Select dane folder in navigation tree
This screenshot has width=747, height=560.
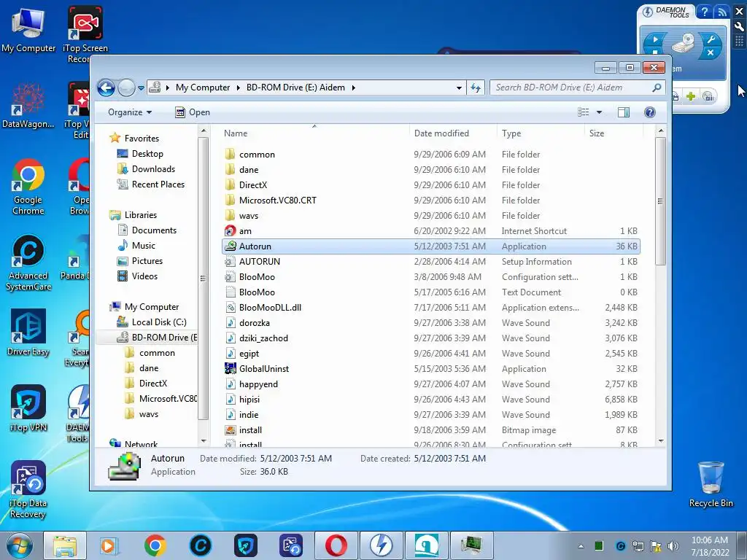(x=142, y=368)
